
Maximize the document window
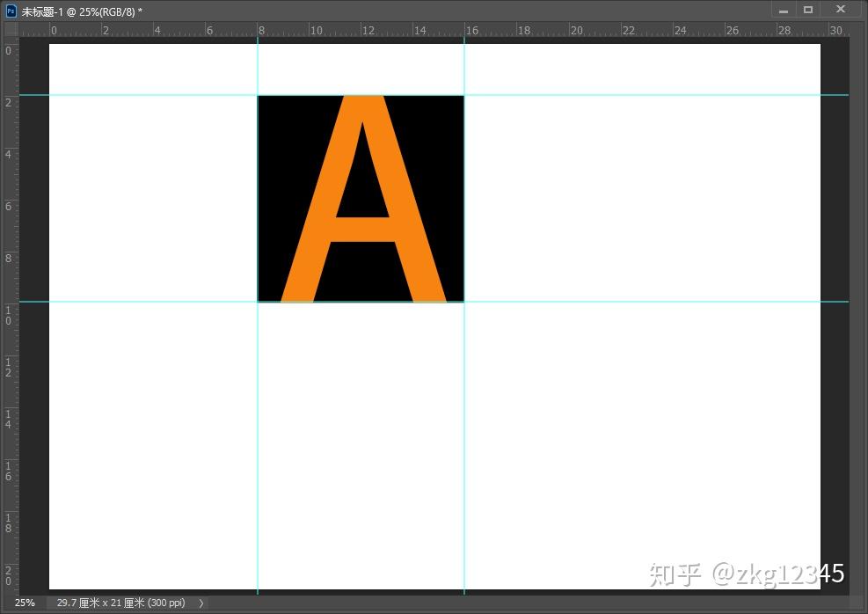point(808,10)
